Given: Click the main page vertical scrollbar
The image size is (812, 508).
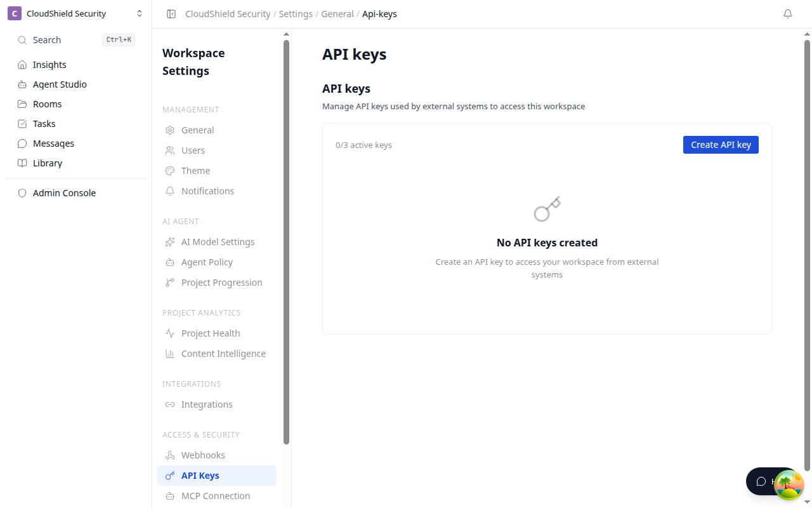Looking at the screenshot, I should point(808,254).
